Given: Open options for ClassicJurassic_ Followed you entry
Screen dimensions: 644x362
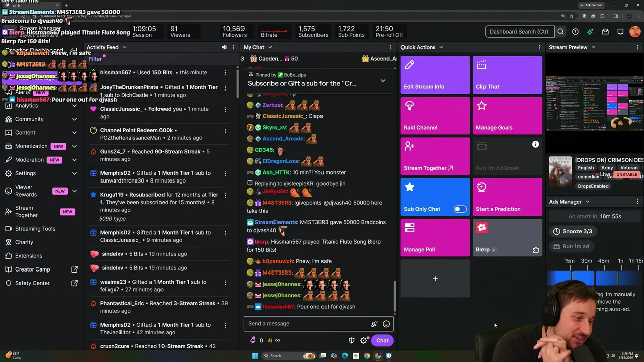Looking at the screenshot, I should click(225, 109).
